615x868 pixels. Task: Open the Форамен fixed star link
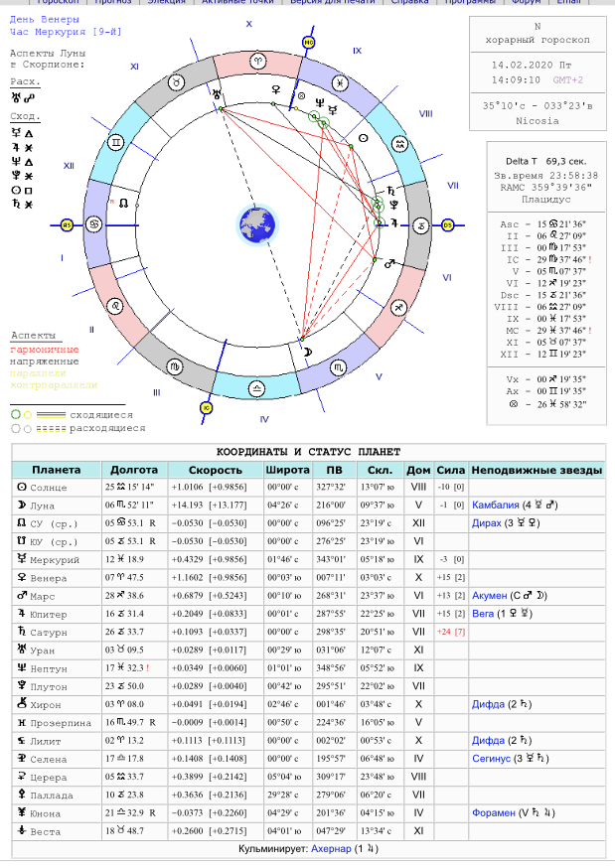(x=494, y=812)
